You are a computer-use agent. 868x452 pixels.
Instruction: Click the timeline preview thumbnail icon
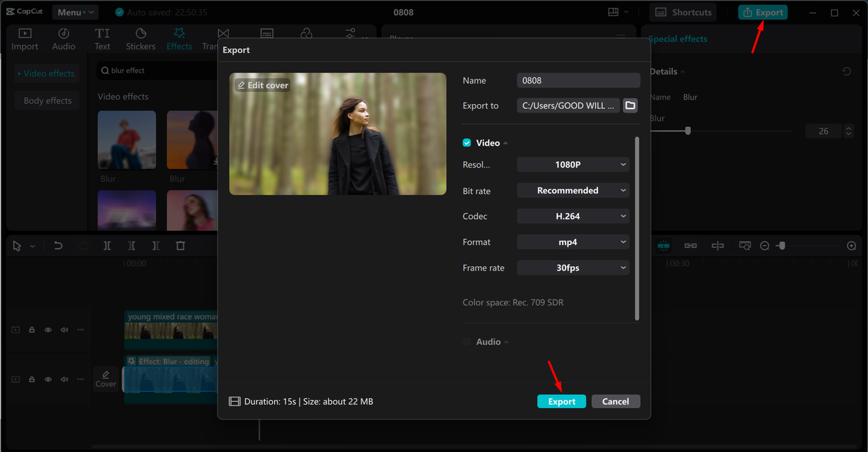tap(745, 246)
